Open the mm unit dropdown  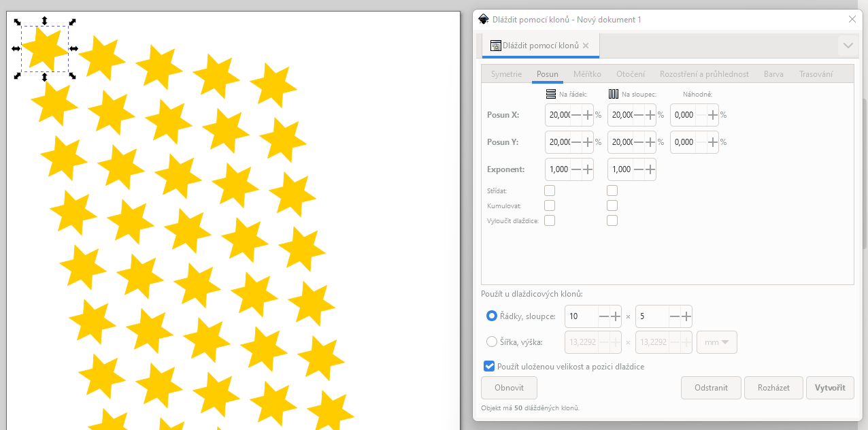(716, 342)
